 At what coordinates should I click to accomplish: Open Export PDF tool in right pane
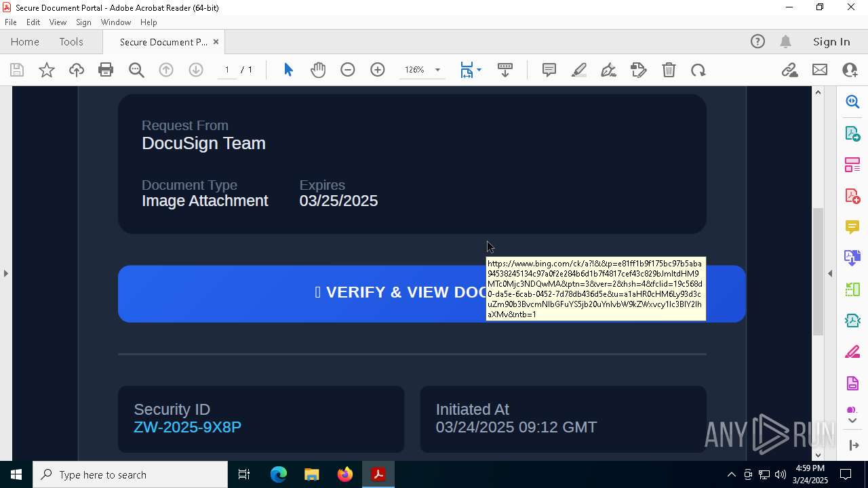pos(852,133)
